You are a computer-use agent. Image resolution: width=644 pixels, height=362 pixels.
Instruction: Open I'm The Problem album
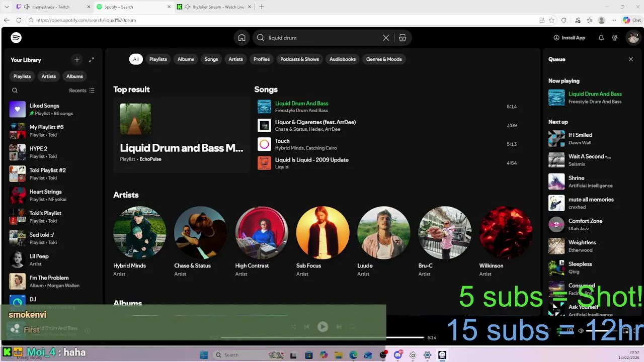click(x=53, y=282)
